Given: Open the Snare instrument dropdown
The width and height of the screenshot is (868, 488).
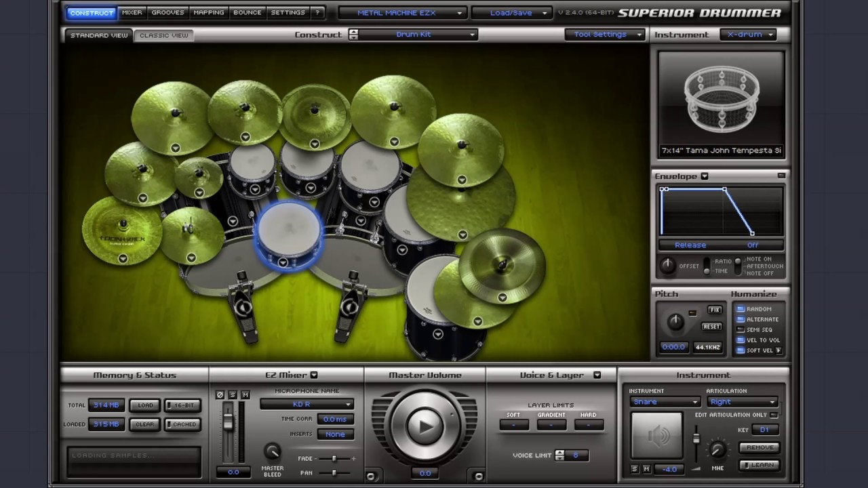Looking at the screenshot, I should [665, 402].
